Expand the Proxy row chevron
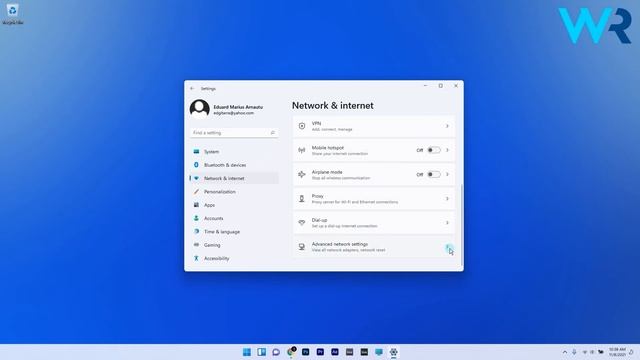The width and height of the screenshot is (640, 360). tap(447, 199)
